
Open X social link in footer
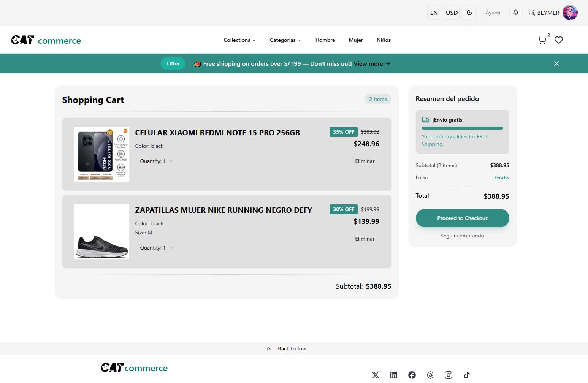point(376,375)
